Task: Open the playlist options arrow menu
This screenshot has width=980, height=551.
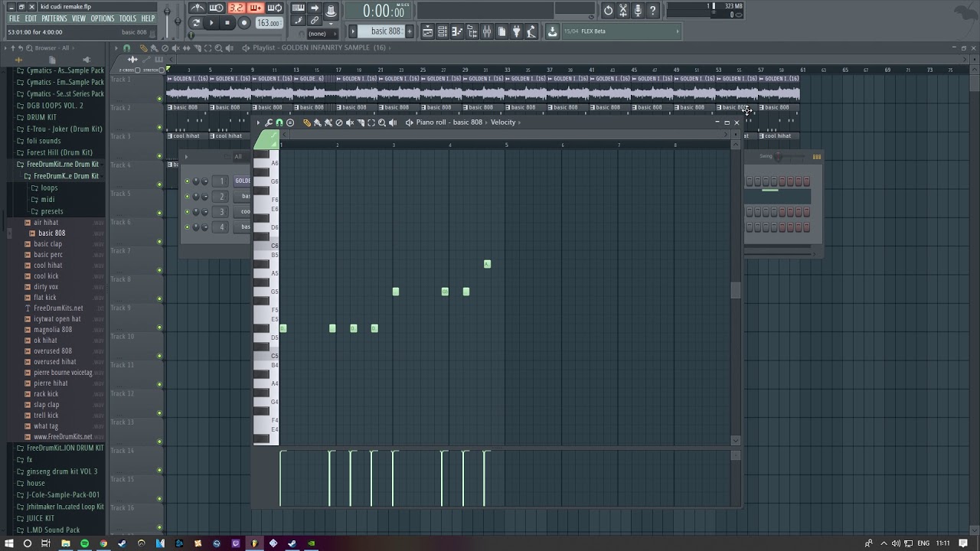Action: (117, 47)
